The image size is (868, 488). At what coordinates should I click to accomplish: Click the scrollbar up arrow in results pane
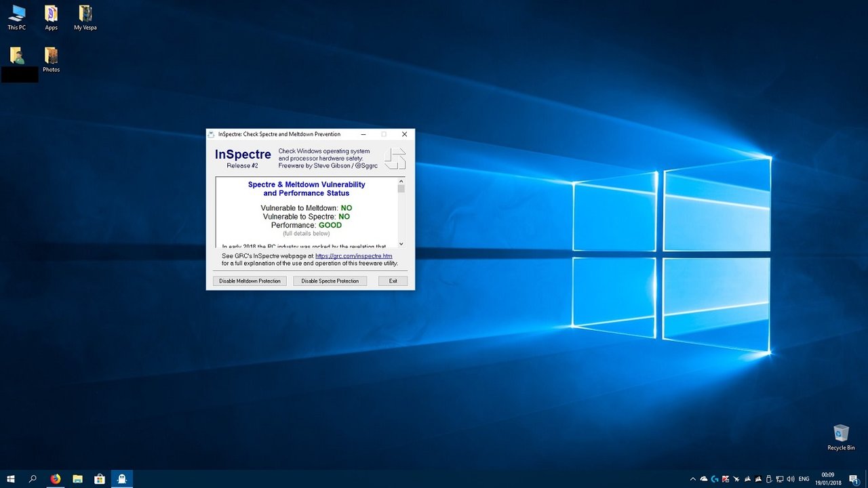(401, 182)
